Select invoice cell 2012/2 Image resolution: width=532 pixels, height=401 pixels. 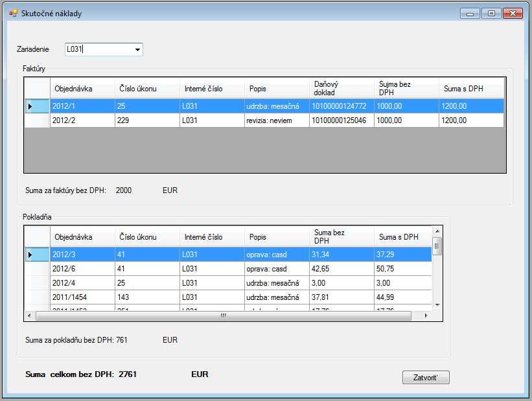pyautogui.click(x=82, y=120)
